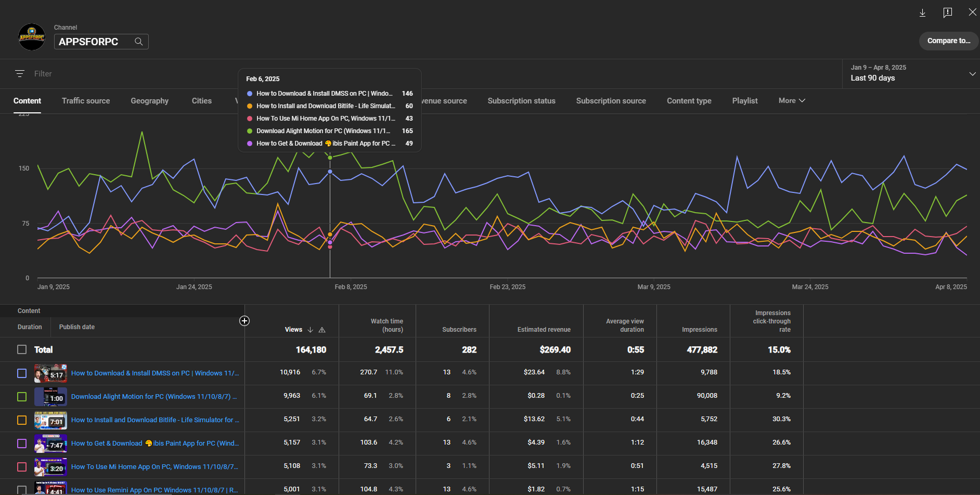Toggle the pink Mi Home video checkbox
The height and width of the screenshot is (495, 980).
(x=22, y=467)
